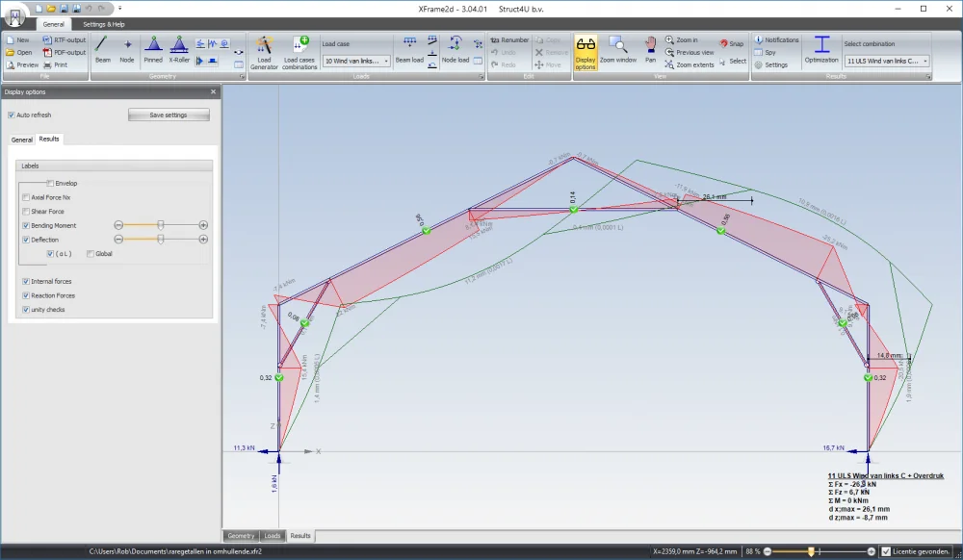Switch to the General ribbon tab

(x=53, y=24)
